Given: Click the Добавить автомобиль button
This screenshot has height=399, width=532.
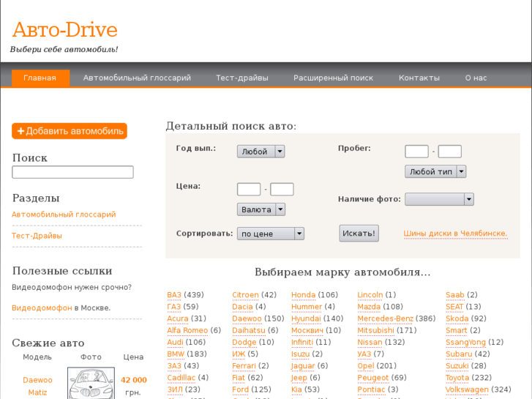Looking at the screenshot, I should (70, 131).
